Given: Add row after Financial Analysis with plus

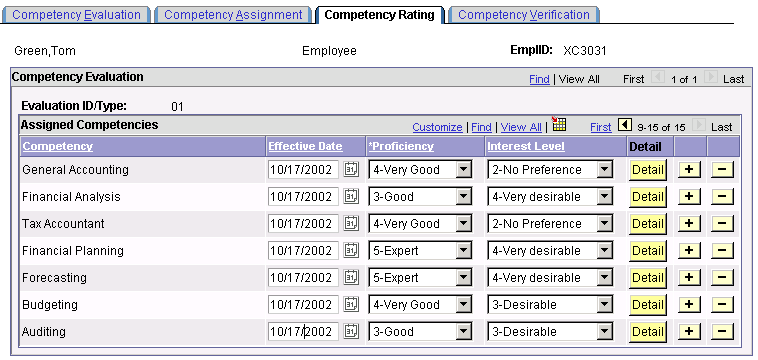Looking at the screenshot, I should click(x=689, y=197).
